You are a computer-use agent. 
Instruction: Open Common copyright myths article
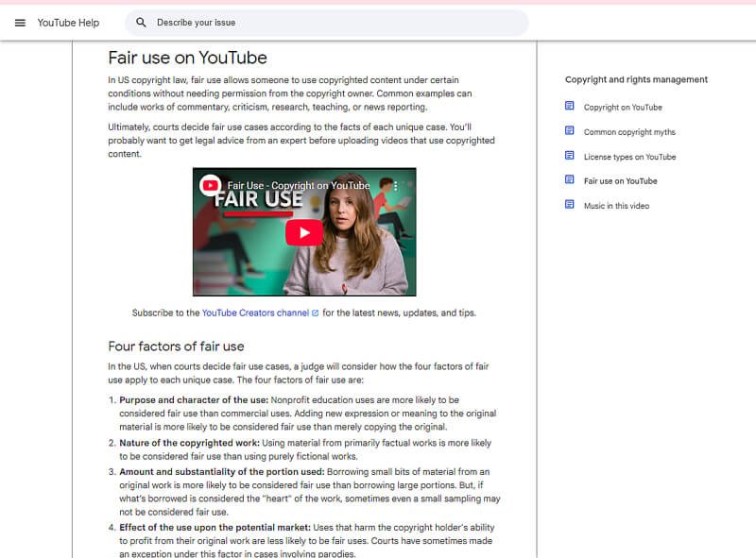629,132
